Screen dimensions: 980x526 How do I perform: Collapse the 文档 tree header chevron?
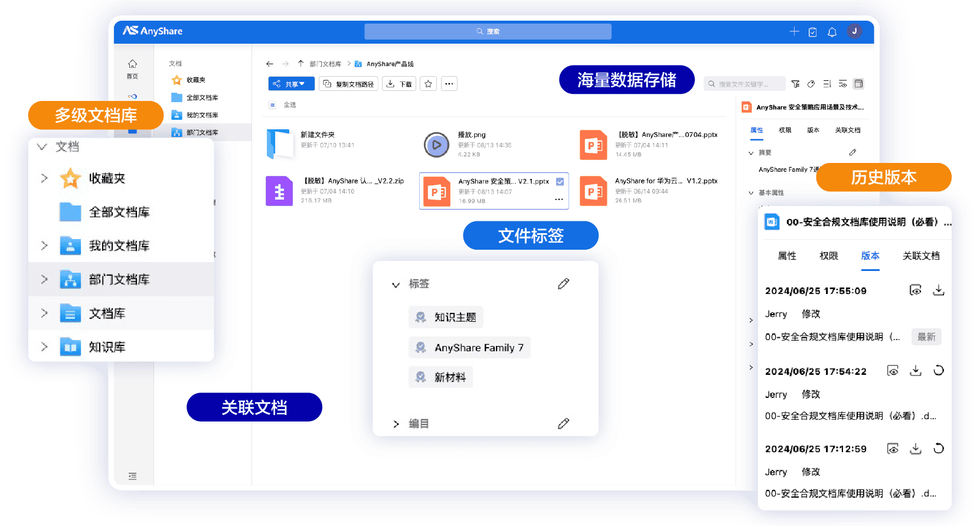(x=42, y=147)
